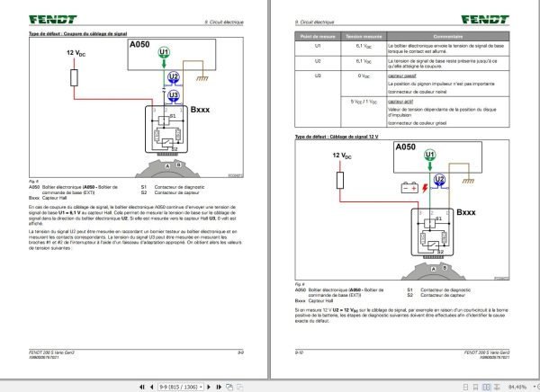Click 'capteur passif' underlined text

402,76
